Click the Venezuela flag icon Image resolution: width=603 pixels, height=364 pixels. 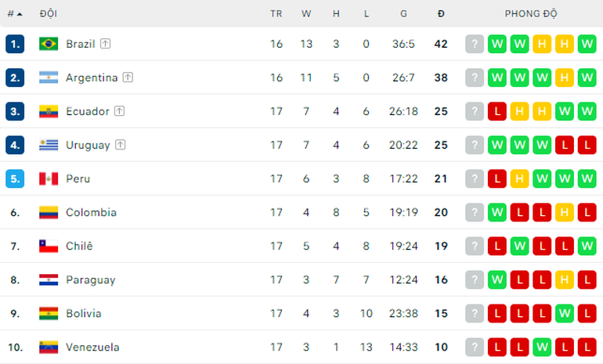(x=49, y=347)
